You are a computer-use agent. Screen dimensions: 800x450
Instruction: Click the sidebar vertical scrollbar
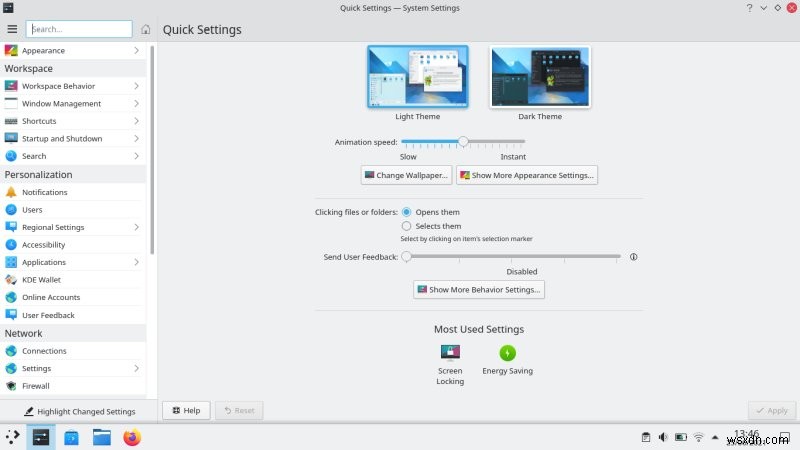pos(152,151)
